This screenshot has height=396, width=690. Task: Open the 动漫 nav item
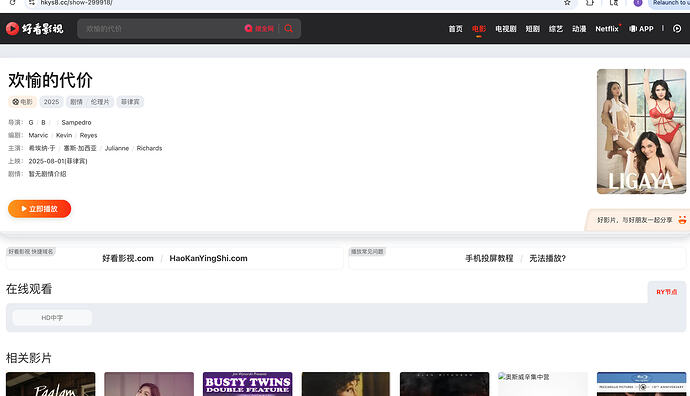click(x=579, y=29)
